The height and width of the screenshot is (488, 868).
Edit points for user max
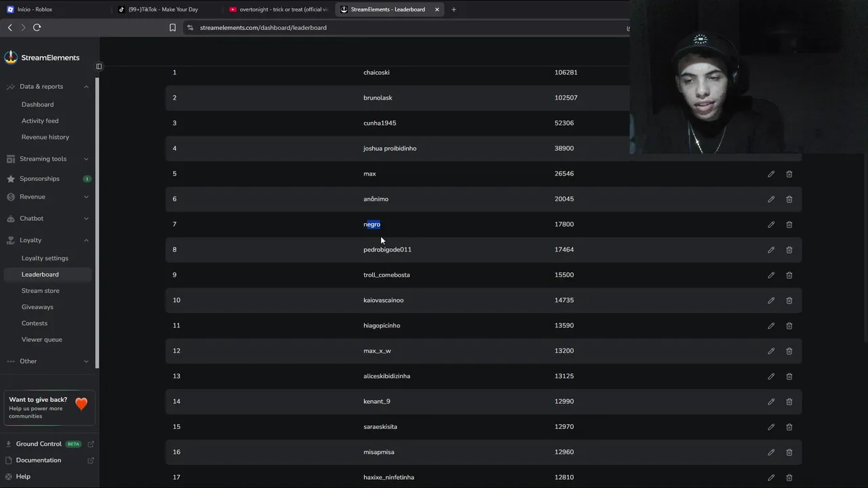point(771,174)
